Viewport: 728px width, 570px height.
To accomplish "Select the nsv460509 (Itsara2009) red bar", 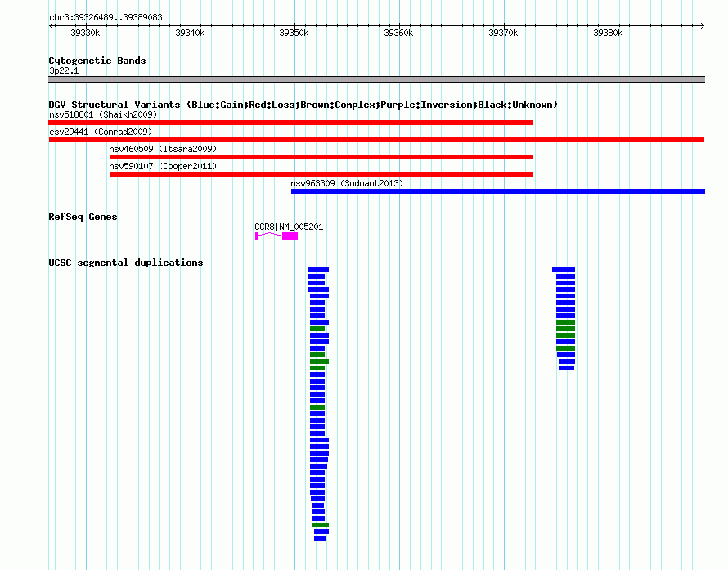I will pos(321,157).
